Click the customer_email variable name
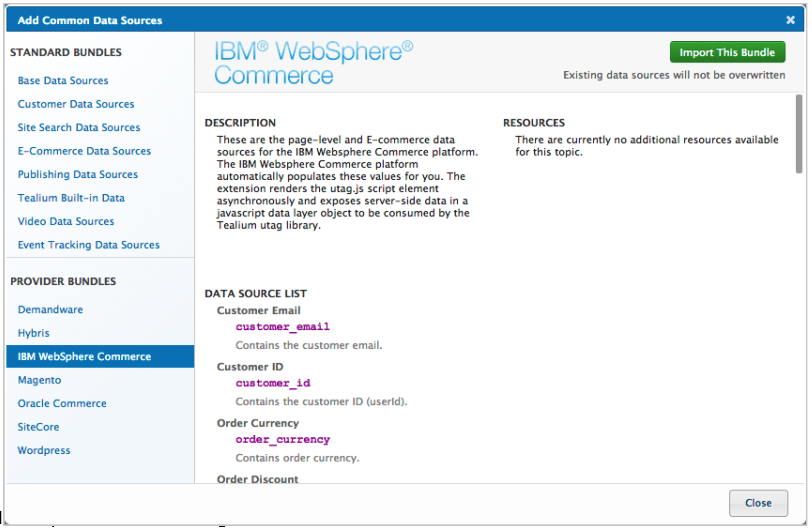The width and height of the screenshot is (812, 530). click(x=282, y=327)
